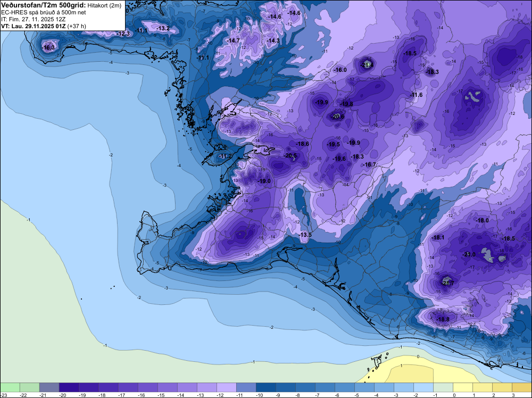
Task: Select the -18.8 temperature label
Action: 443,319
